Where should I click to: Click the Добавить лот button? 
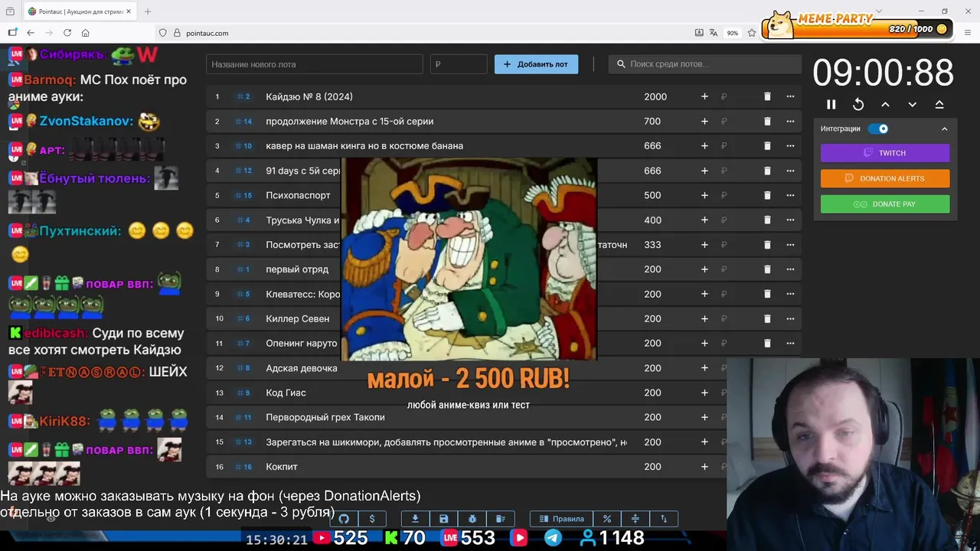(x=536, y=64)
